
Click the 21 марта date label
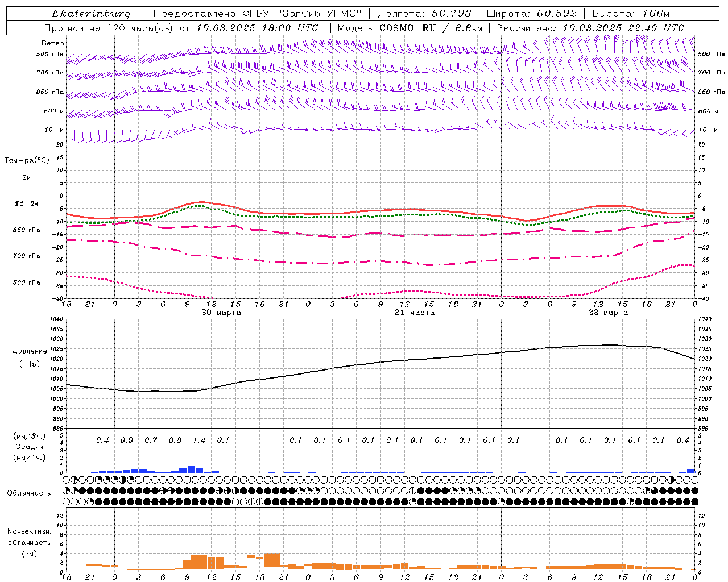pos(415,313)
